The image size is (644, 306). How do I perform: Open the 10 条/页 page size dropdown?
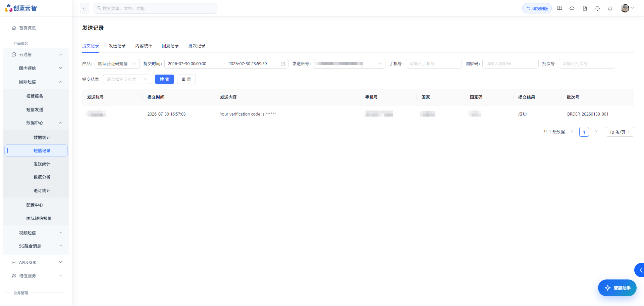(x=620, y=132)
